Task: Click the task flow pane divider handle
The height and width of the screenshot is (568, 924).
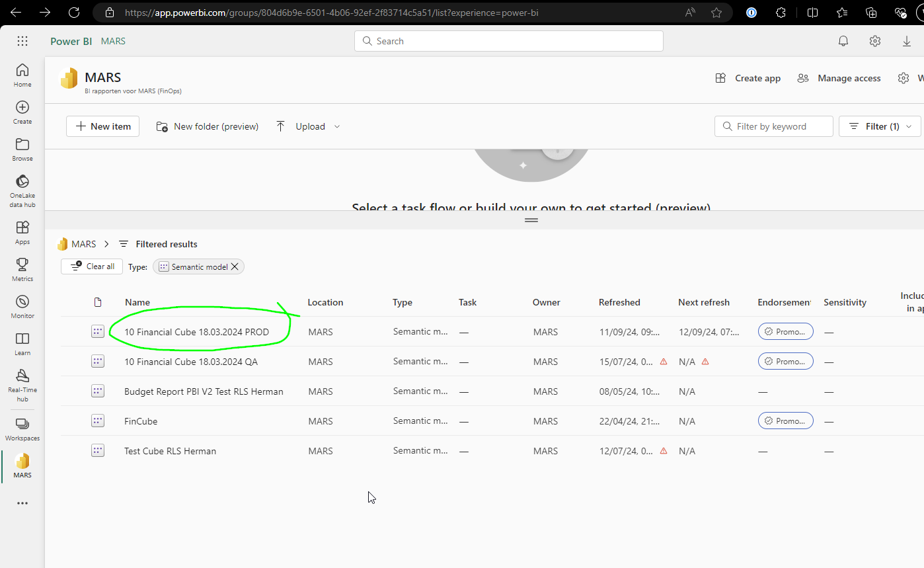Action: tap(531, 220)
